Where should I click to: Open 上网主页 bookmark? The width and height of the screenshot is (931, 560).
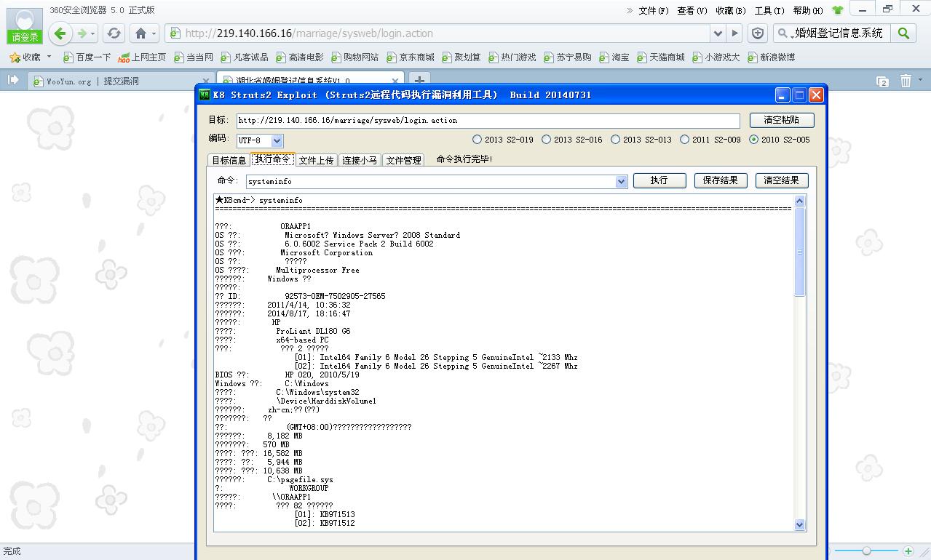click(142, 57)
